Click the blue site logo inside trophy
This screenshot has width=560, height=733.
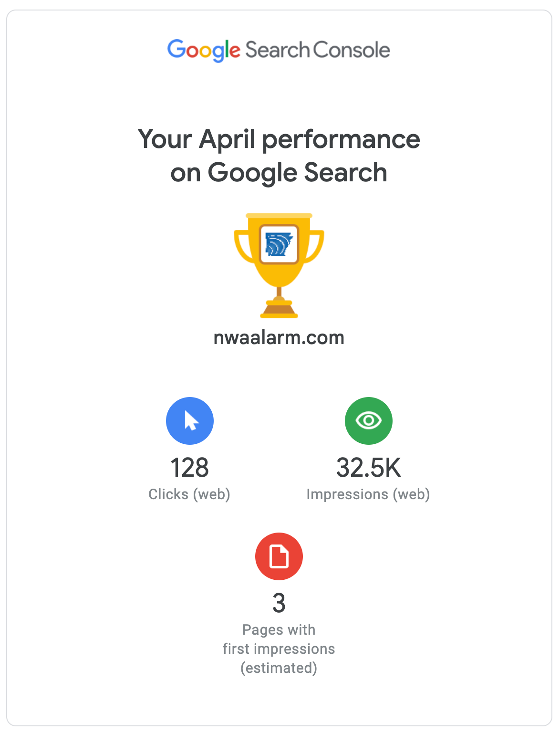pyautogui.click(x=279, y=244)
